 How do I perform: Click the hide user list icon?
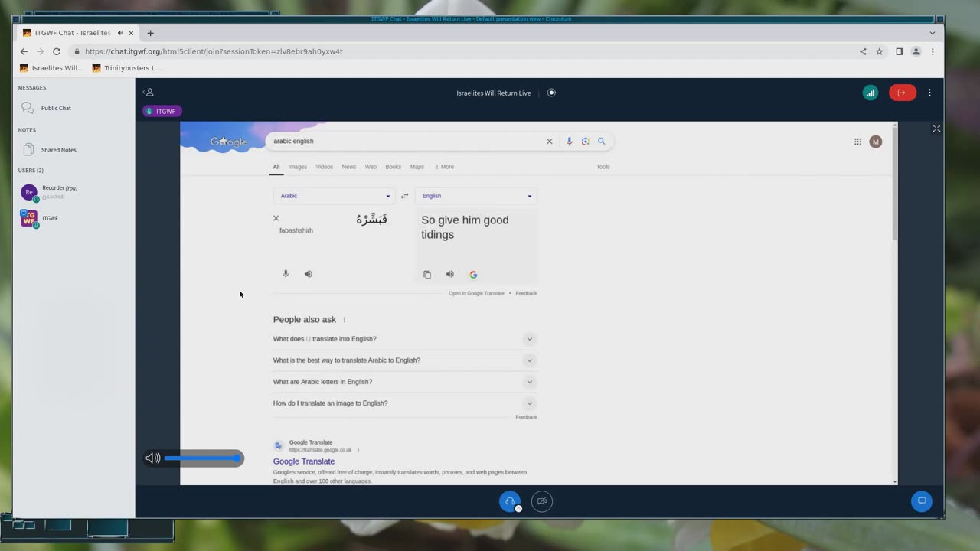click(x=149, y=93)
